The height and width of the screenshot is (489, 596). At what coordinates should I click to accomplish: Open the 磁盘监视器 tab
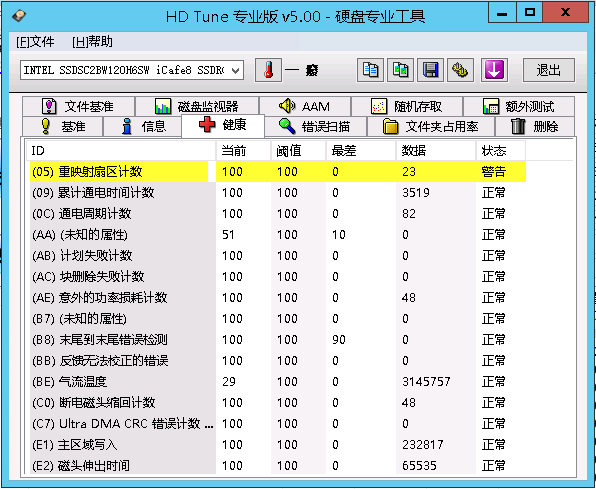197,106
